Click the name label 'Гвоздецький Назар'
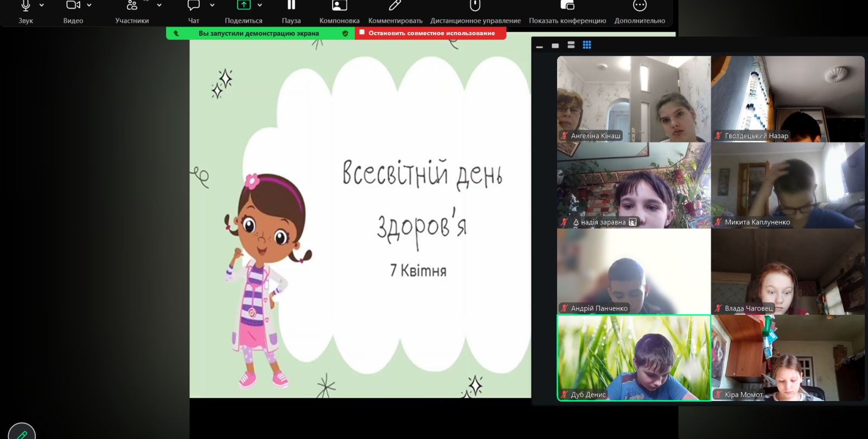Viewport: 868px width, 439px height. point(757,136)
